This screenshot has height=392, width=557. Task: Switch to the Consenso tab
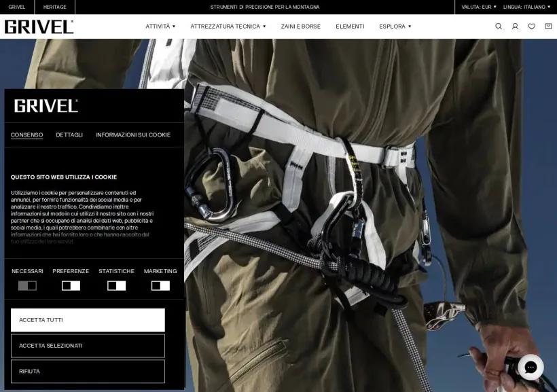pyautogui.click(x=26, y=135)
